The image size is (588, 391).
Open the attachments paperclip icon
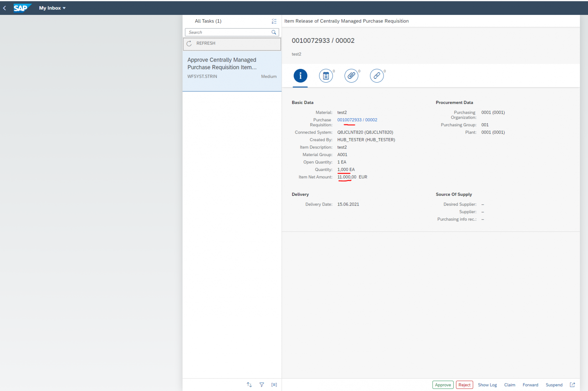point(351,75)
